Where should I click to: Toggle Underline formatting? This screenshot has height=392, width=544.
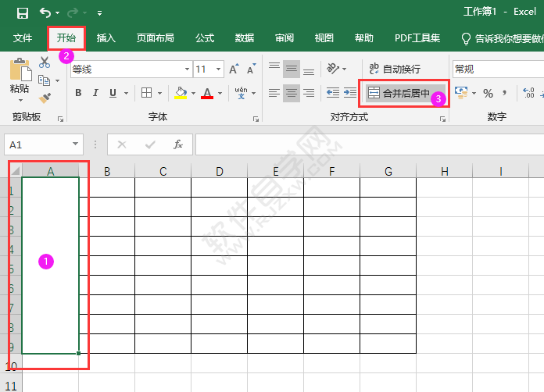click(x=113, y=93)
